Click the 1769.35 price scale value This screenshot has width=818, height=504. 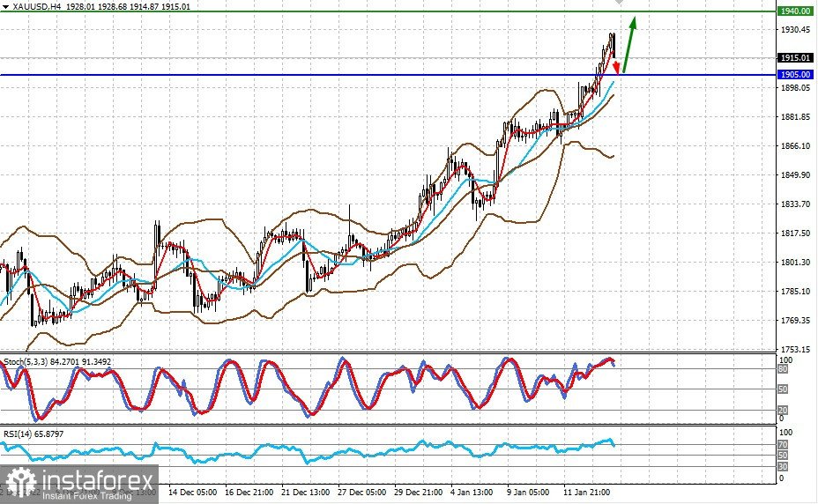point(795,321)
